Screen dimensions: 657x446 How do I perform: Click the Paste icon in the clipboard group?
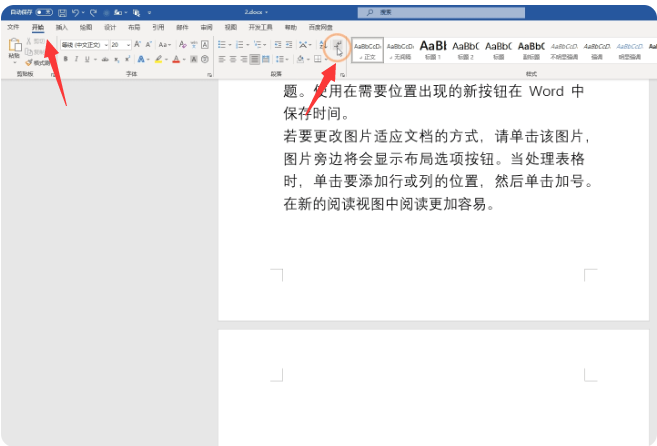point(14,47)
